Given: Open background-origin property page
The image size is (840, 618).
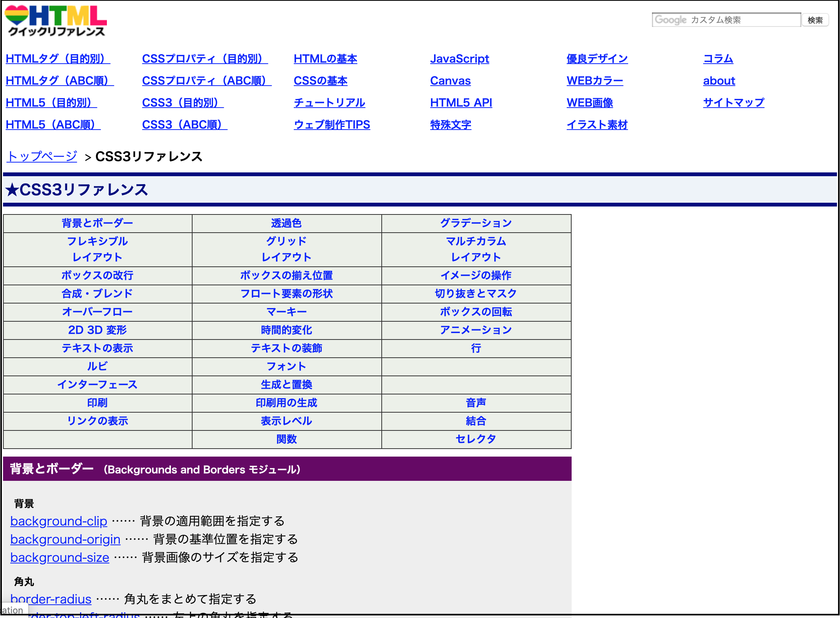Looking at the screenshot, I should pos(66,540).
